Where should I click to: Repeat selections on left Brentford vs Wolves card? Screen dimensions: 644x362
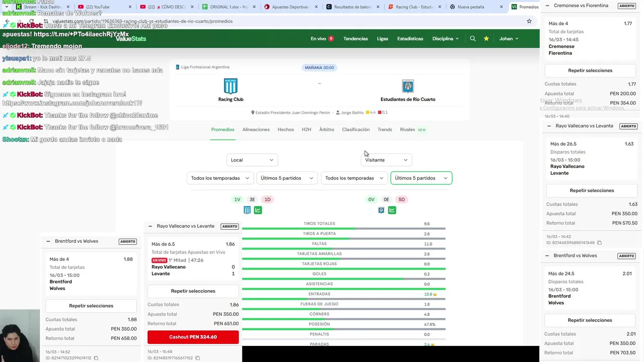(x=91, y=306)
